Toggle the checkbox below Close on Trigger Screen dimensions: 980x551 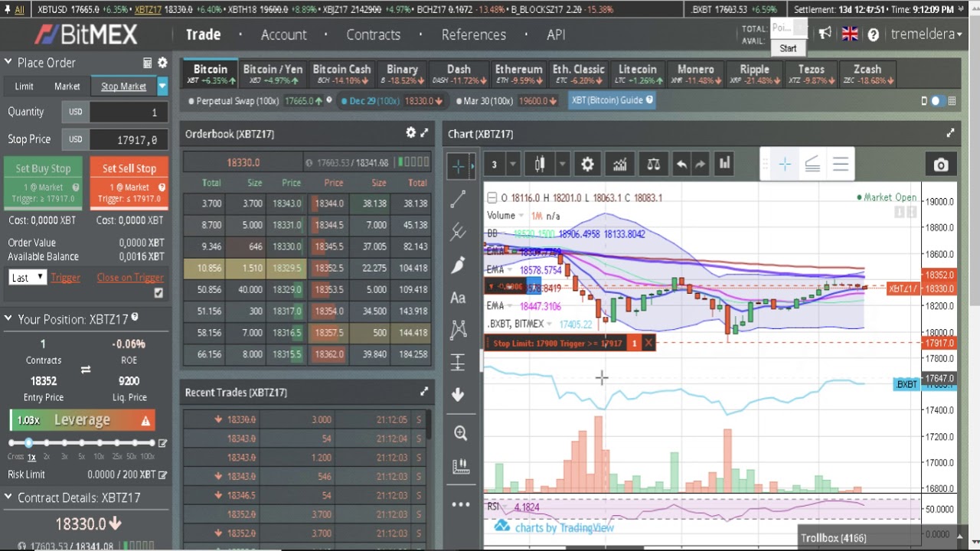point(158,293)
